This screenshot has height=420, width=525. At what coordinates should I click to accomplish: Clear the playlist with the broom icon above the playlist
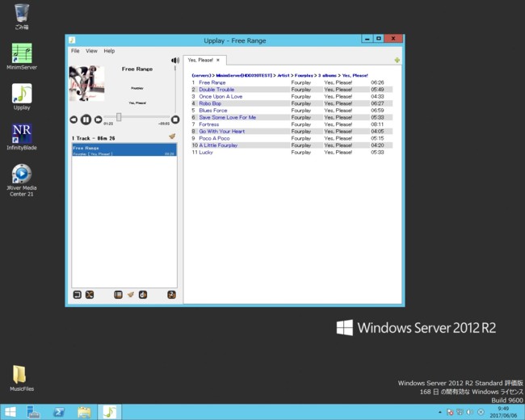coord(172,136)
